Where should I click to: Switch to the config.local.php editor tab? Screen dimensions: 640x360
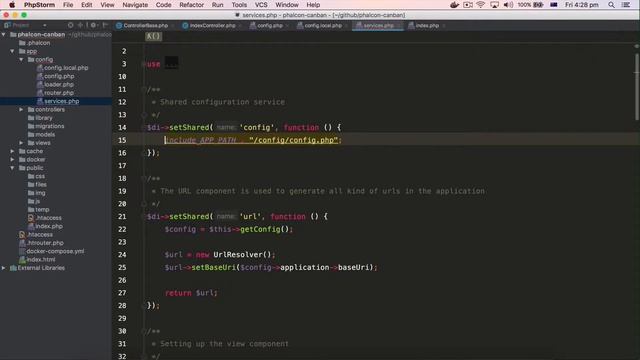point(320,26)
